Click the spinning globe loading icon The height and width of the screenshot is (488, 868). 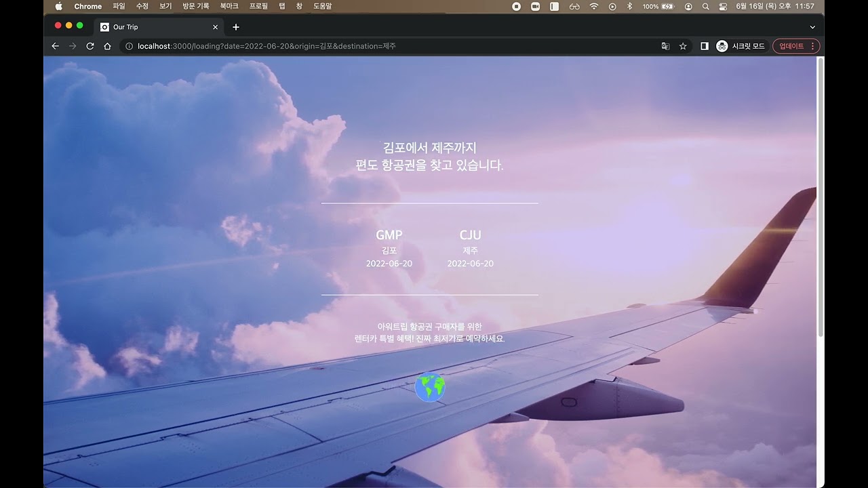430,388
